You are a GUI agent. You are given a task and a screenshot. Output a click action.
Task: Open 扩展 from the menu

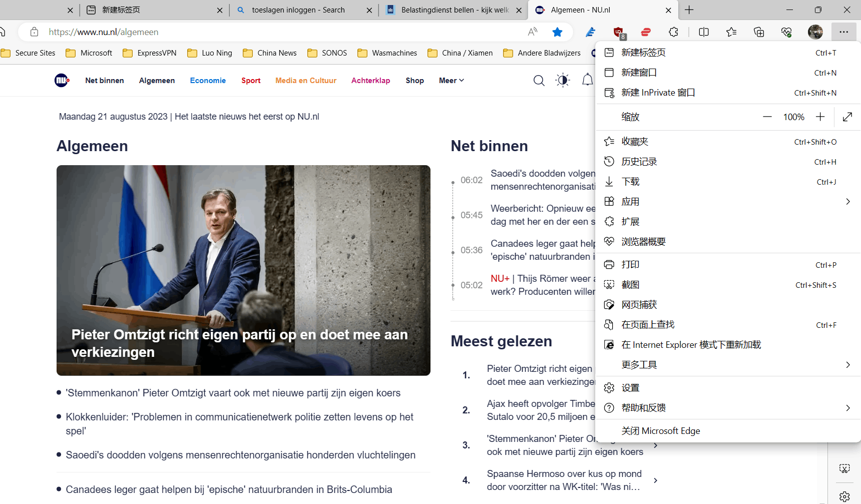point(728,222)
